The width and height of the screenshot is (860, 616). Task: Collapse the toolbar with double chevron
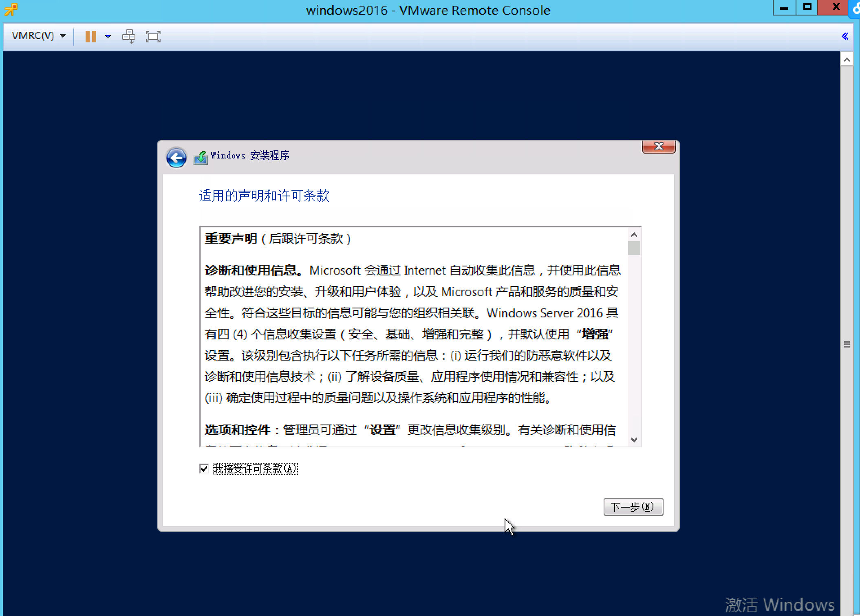pyautogui.click(x=845, y=36)
